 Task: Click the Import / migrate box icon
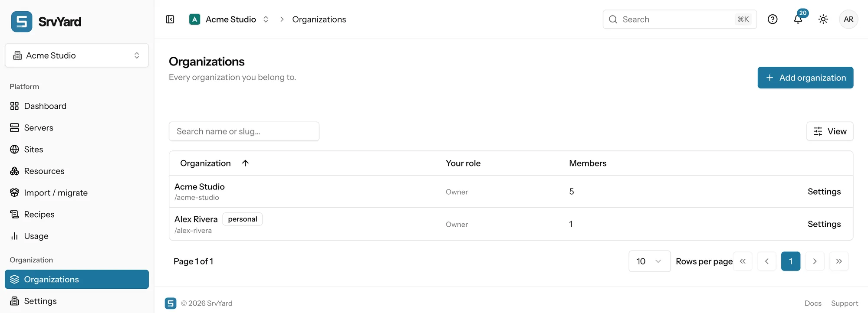14,192
